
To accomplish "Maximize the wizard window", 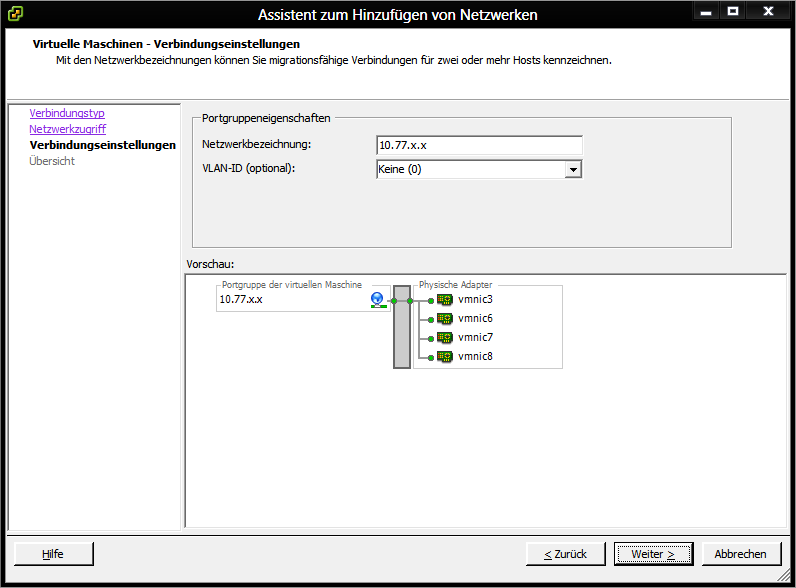I will click(733, 11).
